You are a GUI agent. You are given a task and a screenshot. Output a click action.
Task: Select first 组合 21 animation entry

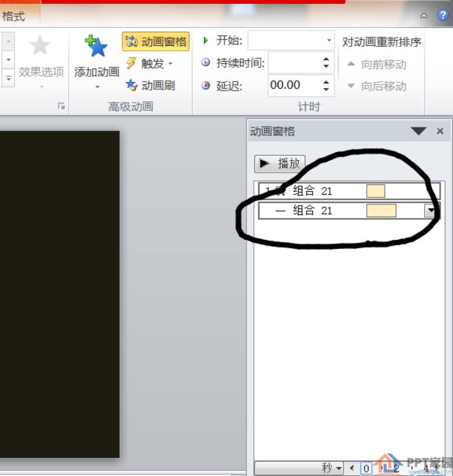[349, 191]
